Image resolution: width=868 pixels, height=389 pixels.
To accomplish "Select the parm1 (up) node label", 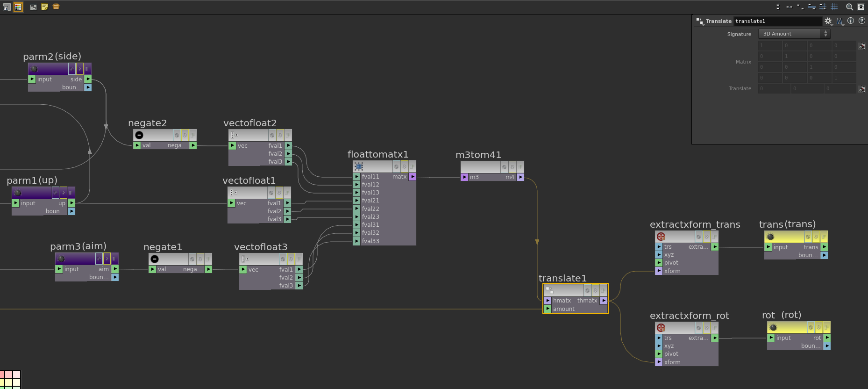I will tap(32, 180).
